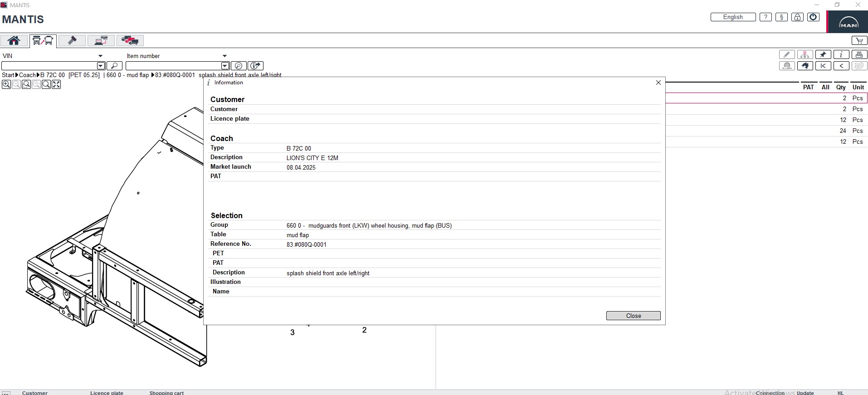Click the 08.04.2025 market launch value

pyautogui.click(x=301, y=167)
